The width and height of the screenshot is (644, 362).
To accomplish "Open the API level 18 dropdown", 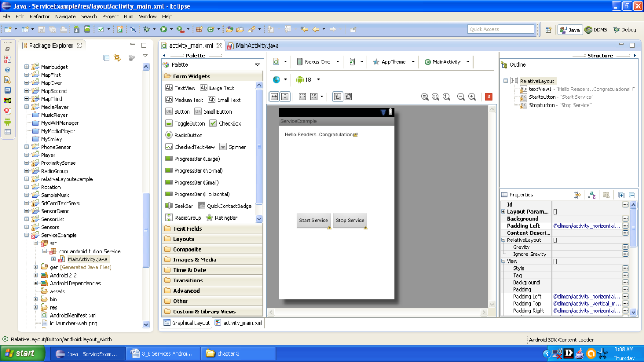I will (305, 79).
